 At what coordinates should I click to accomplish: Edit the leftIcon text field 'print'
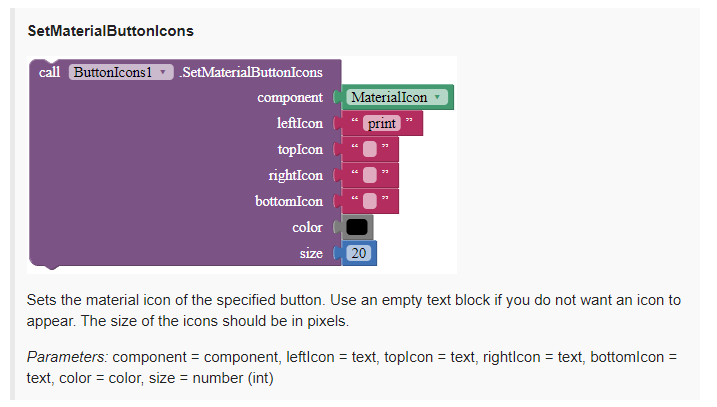(x=382, y=124)
